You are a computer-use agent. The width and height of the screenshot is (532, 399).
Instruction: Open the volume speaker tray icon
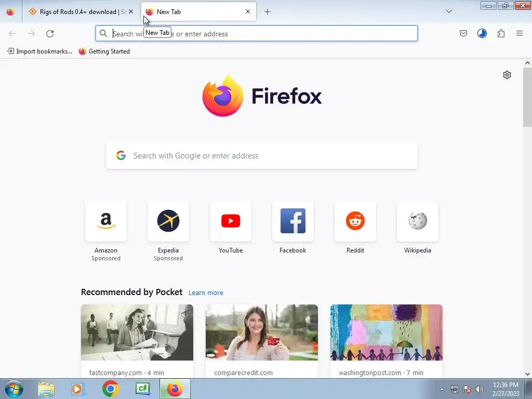tap(480, 389)
